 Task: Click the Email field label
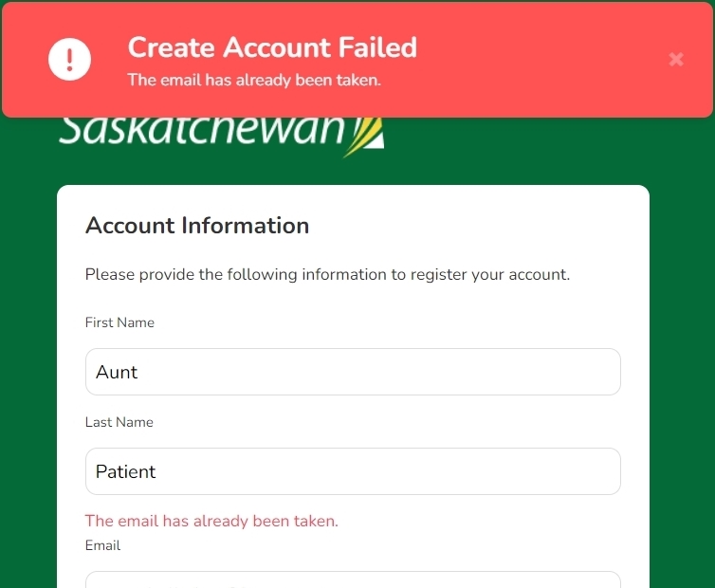pyautogui.click(x=102, y=545)
